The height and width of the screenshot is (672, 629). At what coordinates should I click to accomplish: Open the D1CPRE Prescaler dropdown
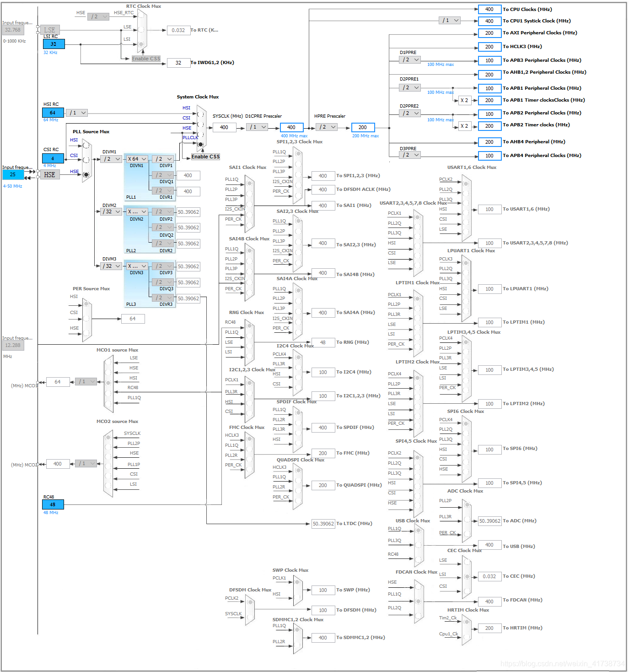257,127
